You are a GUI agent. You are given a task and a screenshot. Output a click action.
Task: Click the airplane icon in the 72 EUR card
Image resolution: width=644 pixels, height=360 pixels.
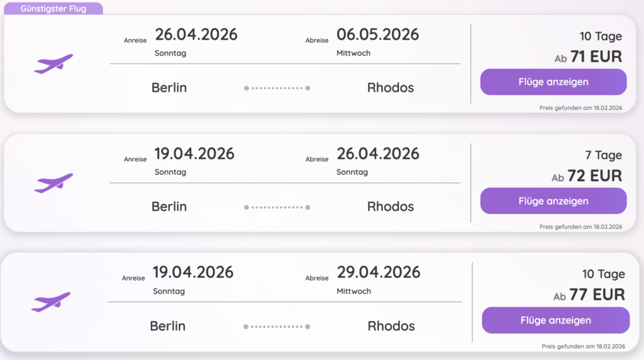pyautogui.click(x=53, y=183)
